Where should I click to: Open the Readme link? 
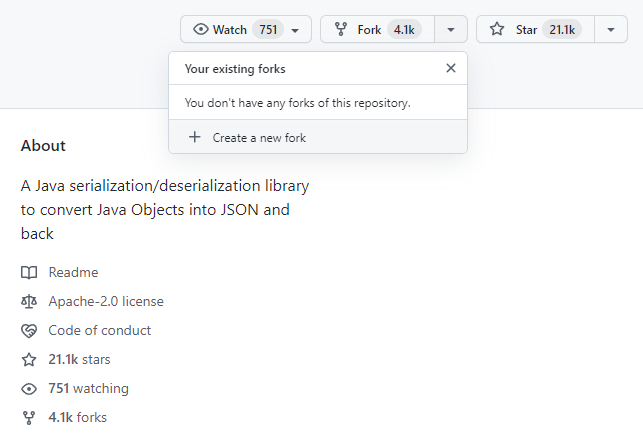(73, 272)
